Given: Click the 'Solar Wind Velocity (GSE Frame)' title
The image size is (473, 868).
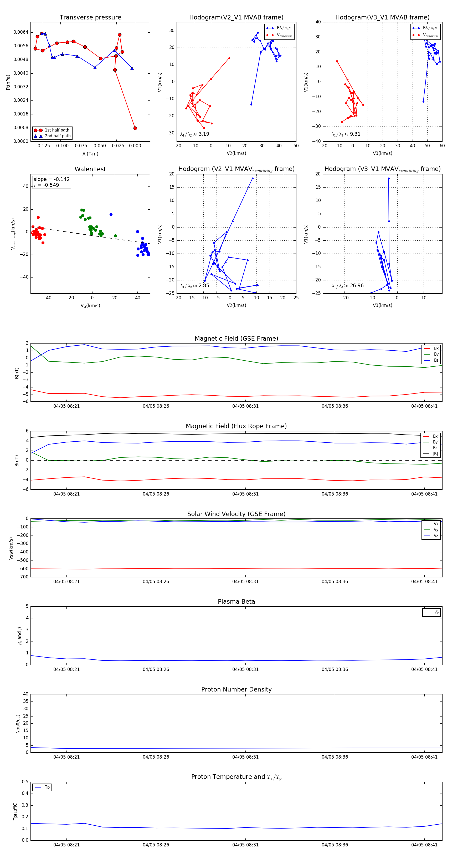Looking at the screenshot, I should 236,514.
